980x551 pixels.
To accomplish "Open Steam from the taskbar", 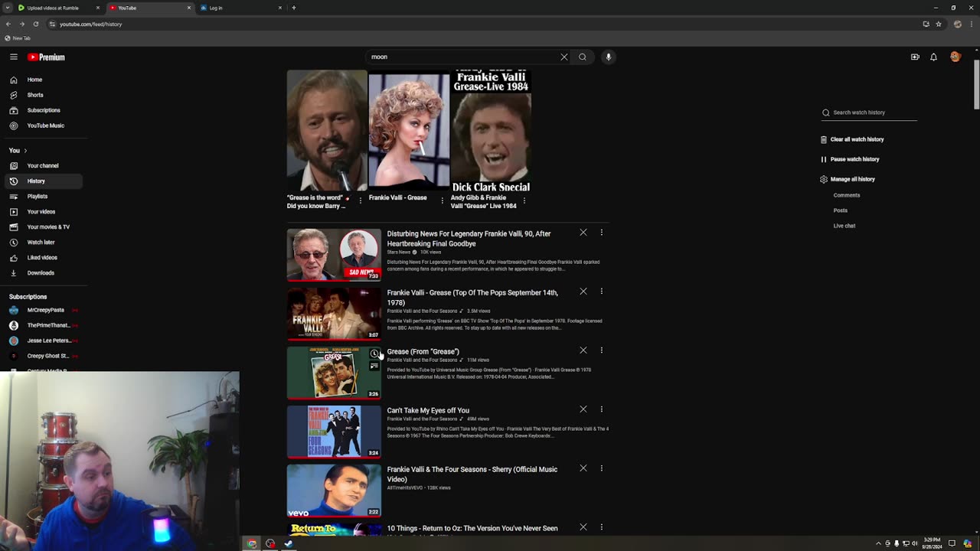I will [x=289, y=543].
